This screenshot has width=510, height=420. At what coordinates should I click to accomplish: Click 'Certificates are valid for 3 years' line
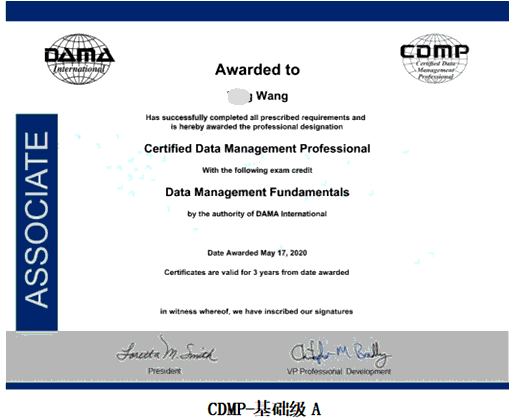click(257, 272)
